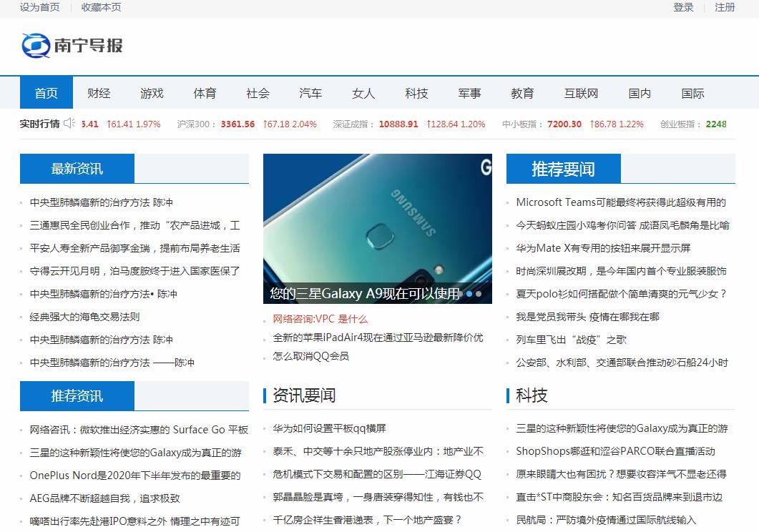
Task: Open article 我是党员我带头 疫情在哪我在哪
Action: pos(587,317)
